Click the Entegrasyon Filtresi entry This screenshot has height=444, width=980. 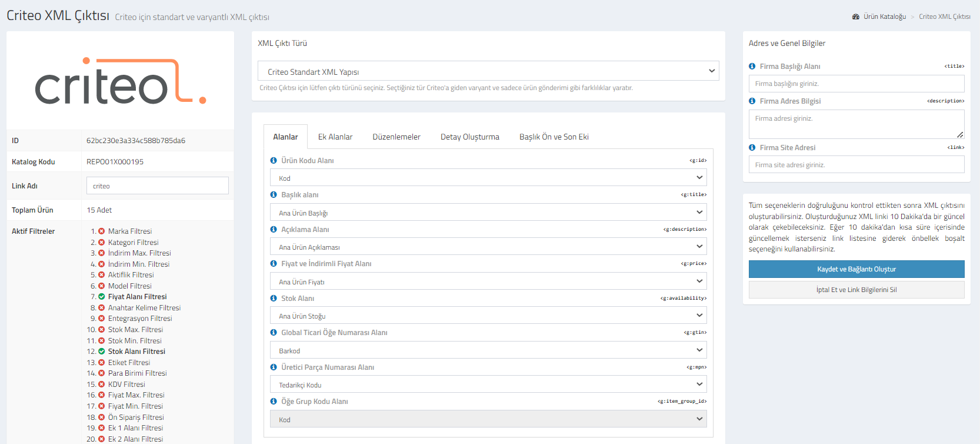pos(140,319)
